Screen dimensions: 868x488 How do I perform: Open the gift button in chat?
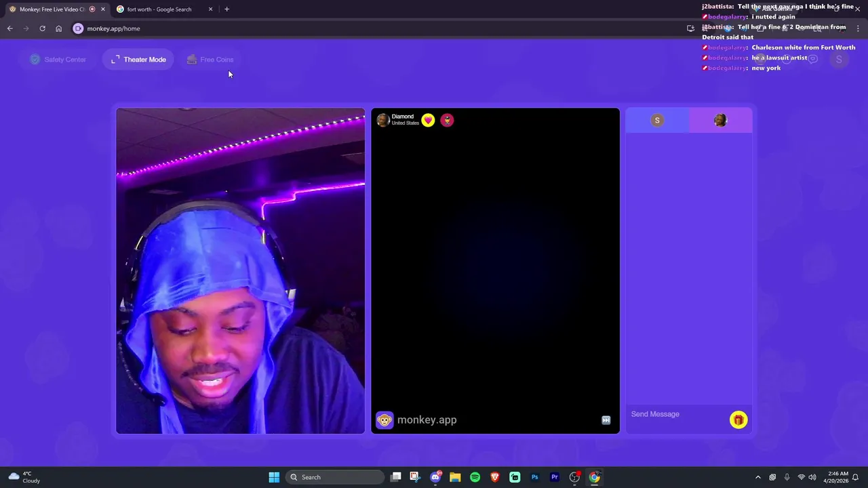(738, 420)
